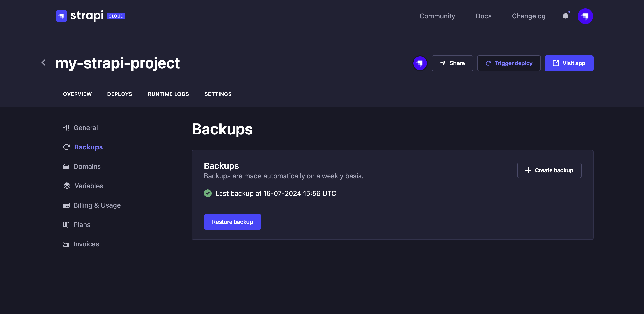
Task: Open the Runtime Logs tab
Action: point(168,94)
